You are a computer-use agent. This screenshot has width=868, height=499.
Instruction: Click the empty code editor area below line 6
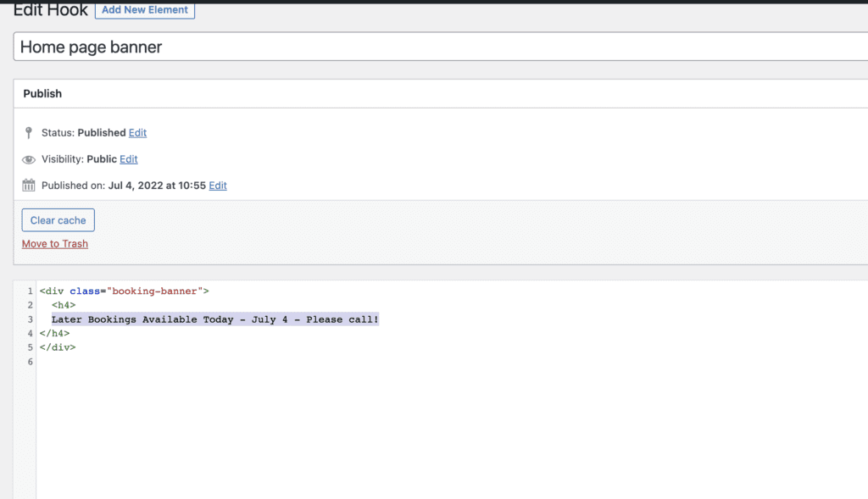[452, 431]
